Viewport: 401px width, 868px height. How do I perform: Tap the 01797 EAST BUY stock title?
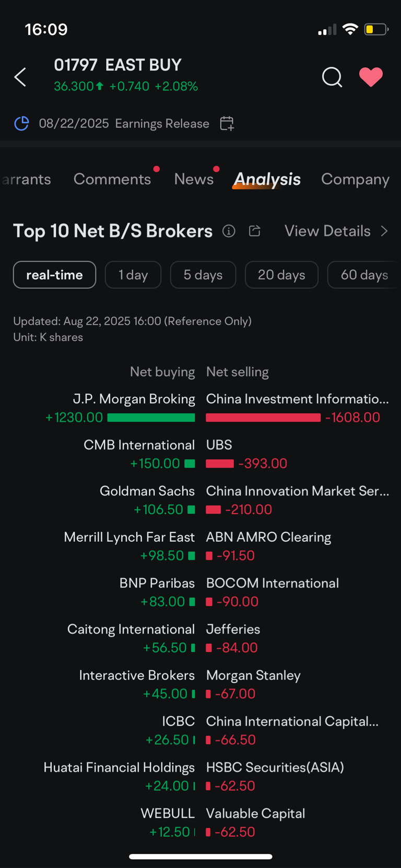118,65
